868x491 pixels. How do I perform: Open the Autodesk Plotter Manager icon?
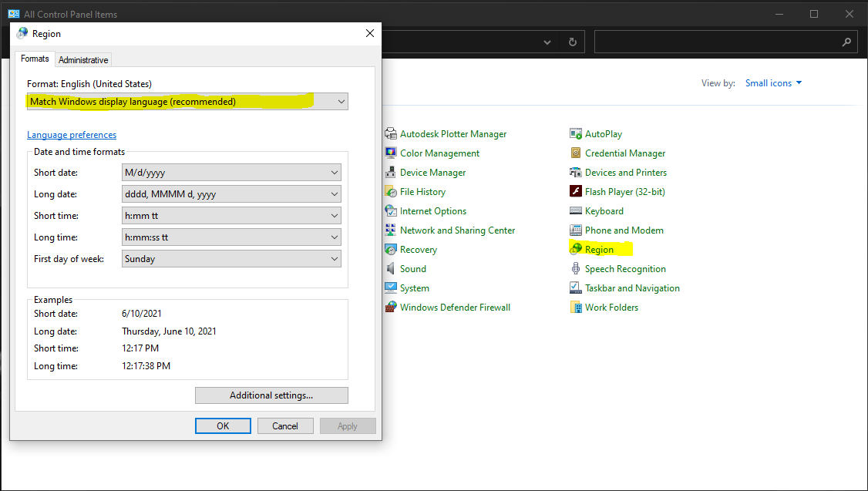tap(391, 134)
